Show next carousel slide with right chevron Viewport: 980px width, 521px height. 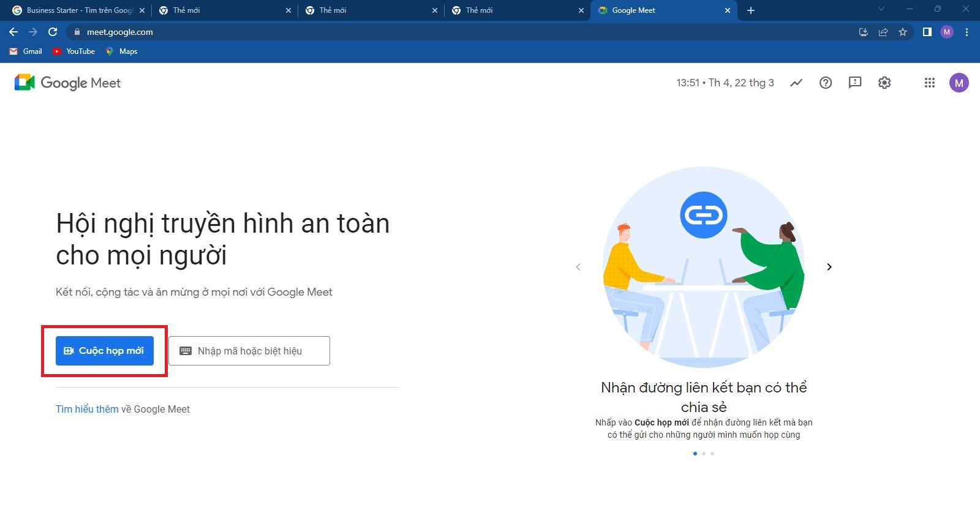click(829, 267)
